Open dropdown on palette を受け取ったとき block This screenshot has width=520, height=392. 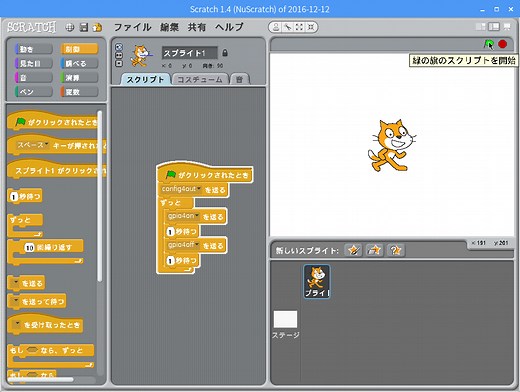[17, 324]
